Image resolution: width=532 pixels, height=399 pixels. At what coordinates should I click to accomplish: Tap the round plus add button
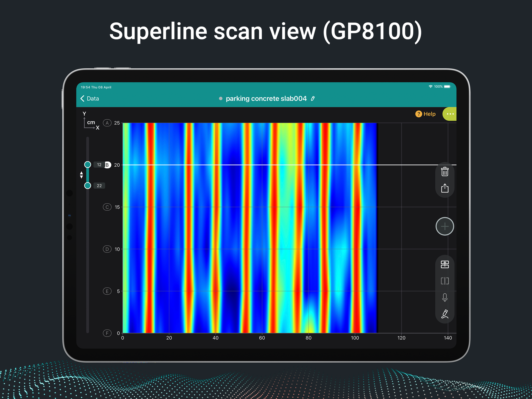pyautogui.click(x=445, y=226)
